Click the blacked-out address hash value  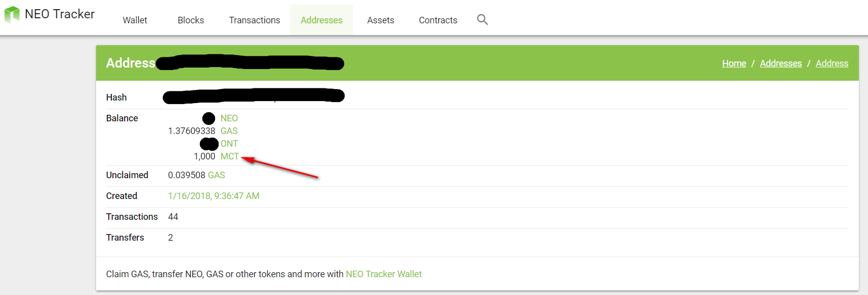[x=254, y=96]
